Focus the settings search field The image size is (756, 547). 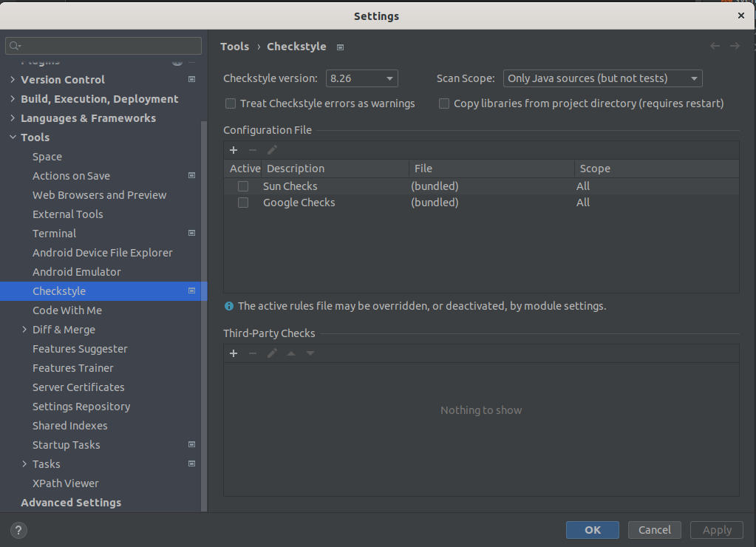click(103, 46)
